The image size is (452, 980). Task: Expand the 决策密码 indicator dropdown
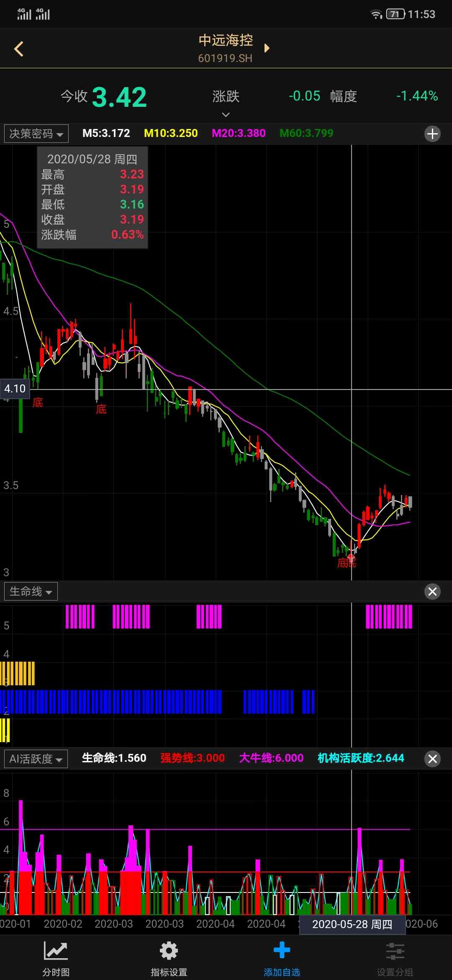coord(36,134)
